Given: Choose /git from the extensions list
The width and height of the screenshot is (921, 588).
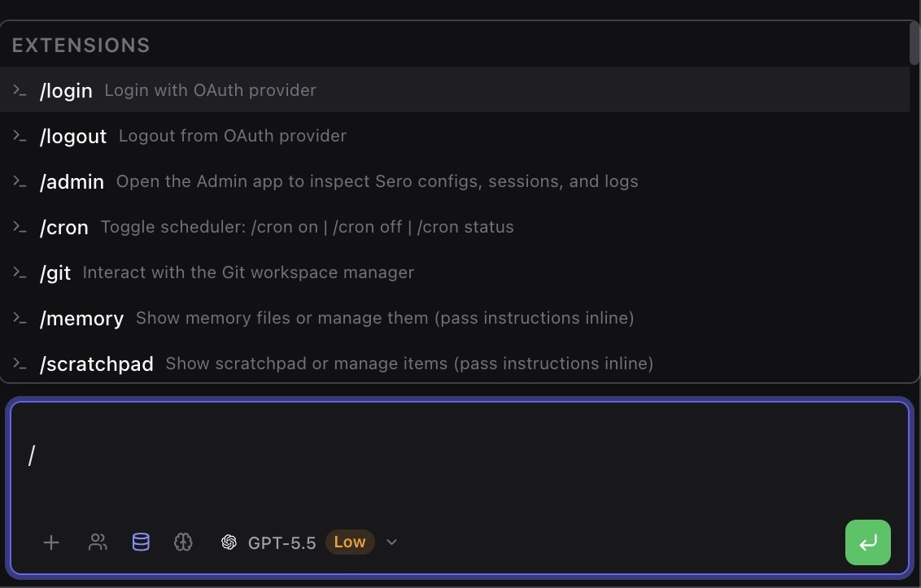Looking at the screenshot, I should (55, 272).
